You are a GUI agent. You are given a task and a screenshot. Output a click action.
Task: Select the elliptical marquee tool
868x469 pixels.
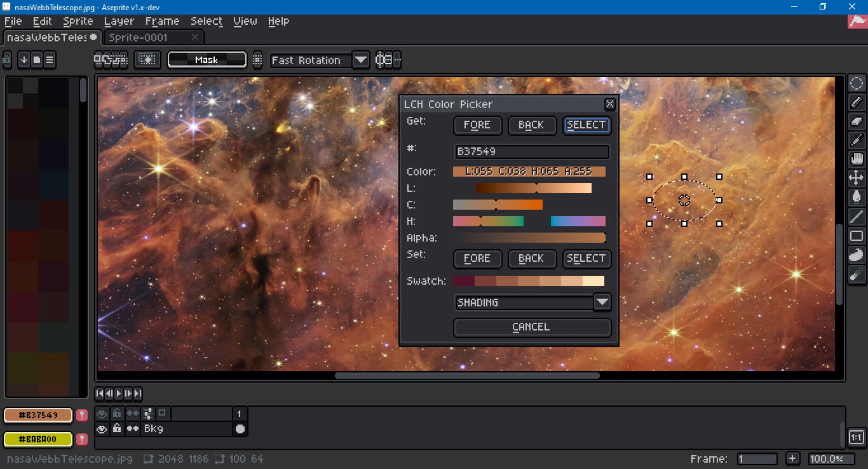click(x=857, y=83)
